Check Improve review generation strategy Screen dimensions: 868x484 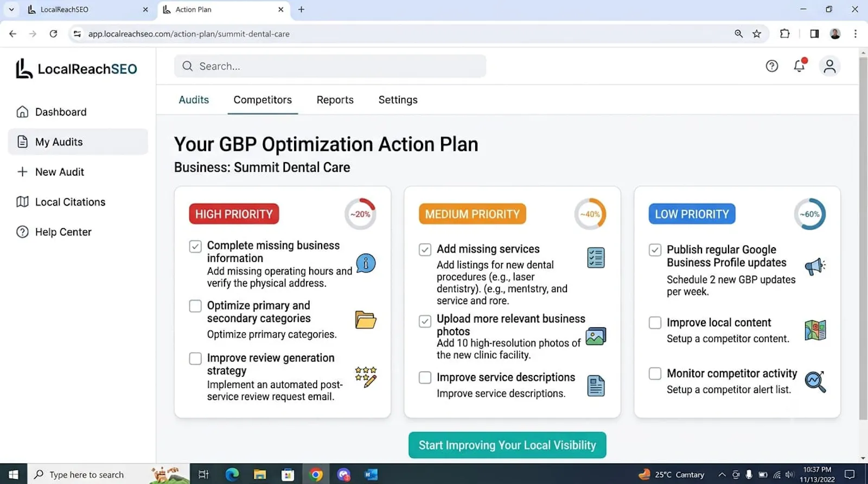(195, 359)
